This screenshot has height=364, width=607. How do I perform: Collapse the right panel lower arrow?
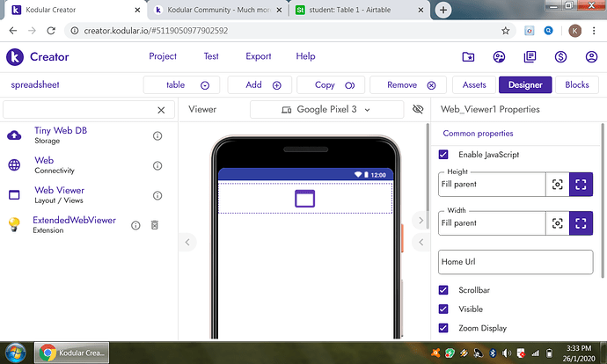[421, 243]
